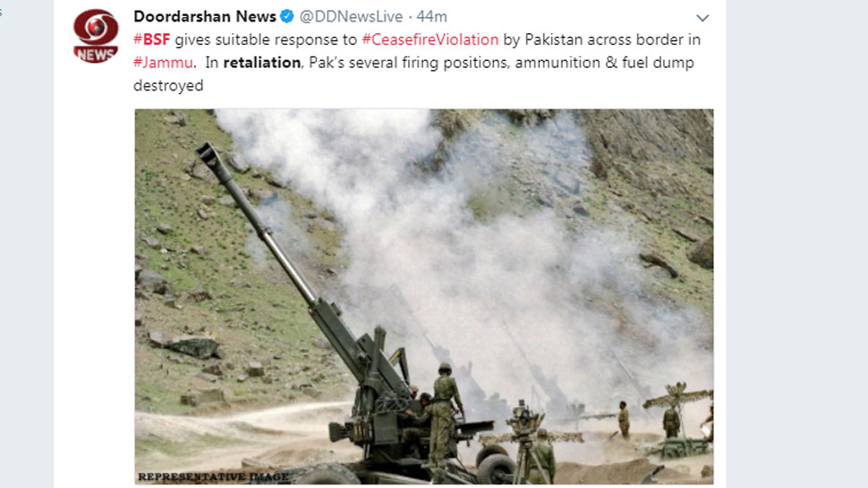The width and height of the screenshot is (868, 488).
Task: Open the Doordarshan News profile avatar
Action: (96, 36)
